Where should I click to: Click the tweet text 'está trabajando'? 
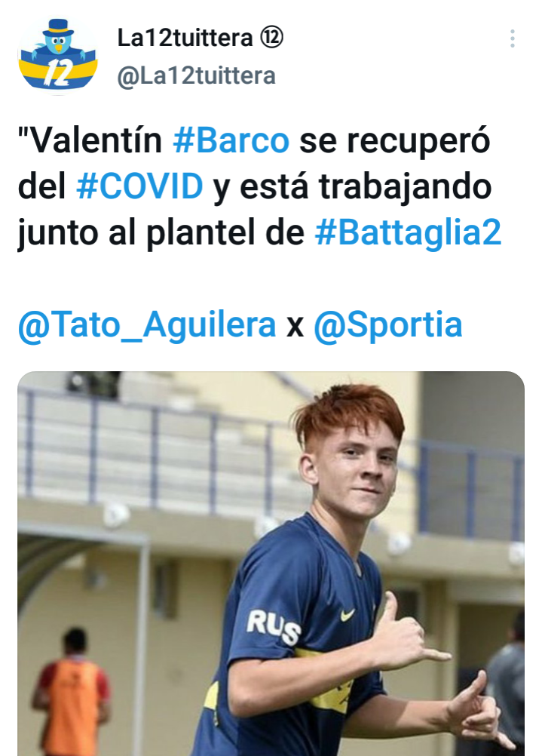(366, 186)
